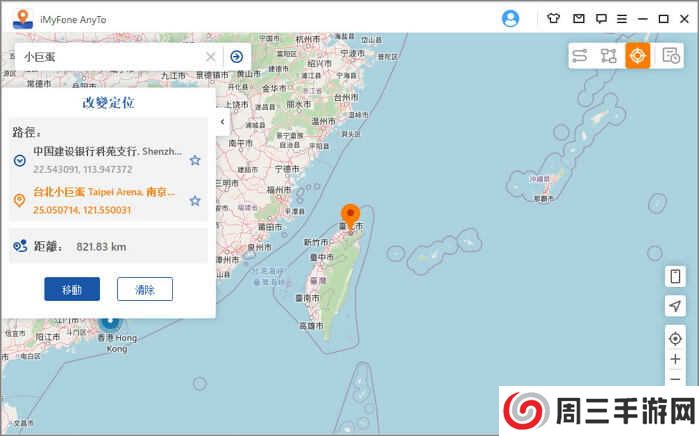Click the orange destination pin on Taipei
This screenshot has width=699, height=436.
tap(350, 216)
